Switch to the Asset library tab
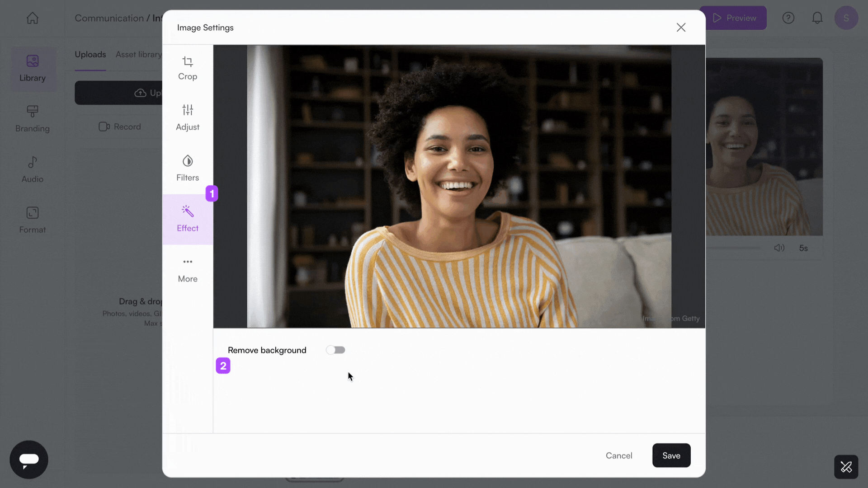The image size is (868, 488). point(139,55)
